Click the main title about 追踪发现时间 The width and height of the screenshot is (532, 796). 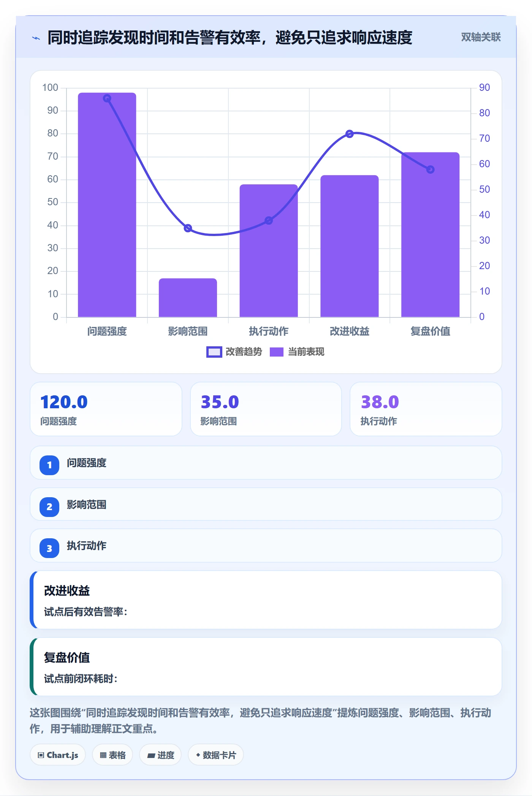(230, 38)
